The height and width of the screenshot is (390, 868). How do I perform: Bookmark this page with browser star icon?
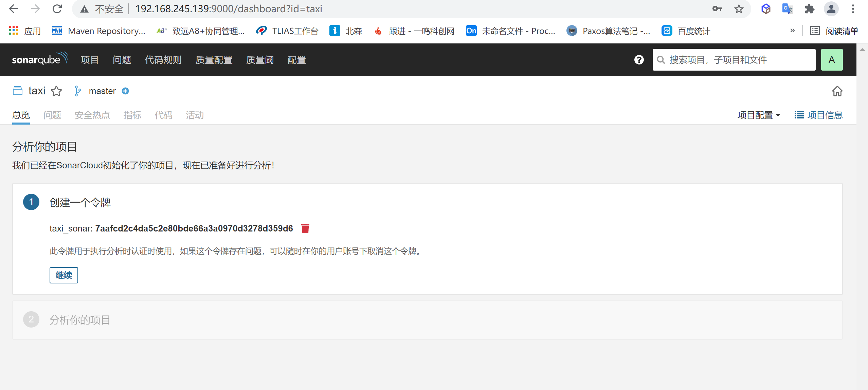click(x=739, y=9)
